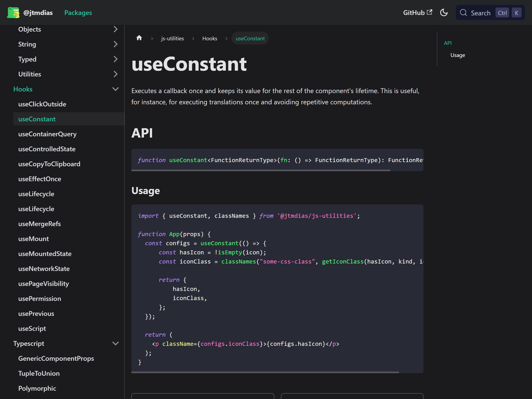532x399 pixels.
Task: Select useConstant in the sidebar
Action: (69, 119)
